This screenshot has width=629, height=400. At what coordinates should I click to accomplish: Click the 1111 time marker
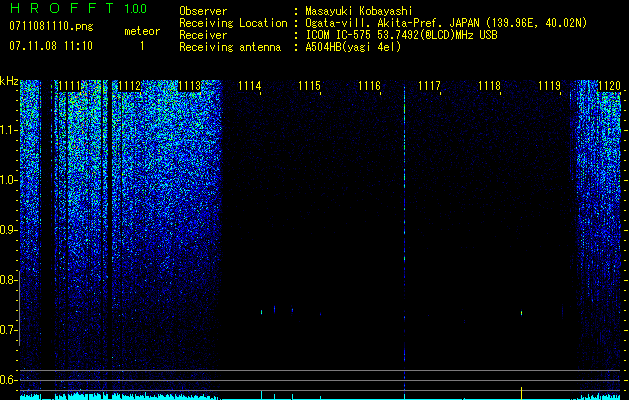coord(70,86)
